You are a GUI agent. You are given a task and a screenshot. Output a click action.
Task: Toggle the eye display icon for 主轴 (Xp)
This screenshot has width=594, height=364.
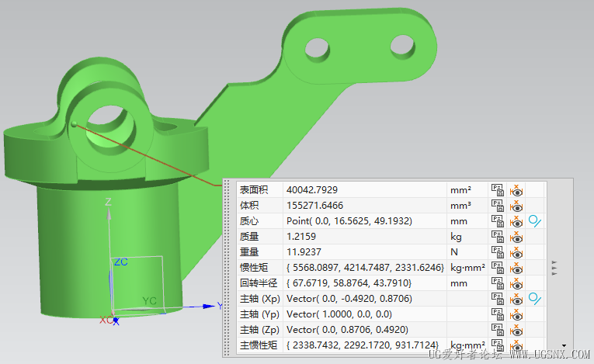click(x=516, y=299)
